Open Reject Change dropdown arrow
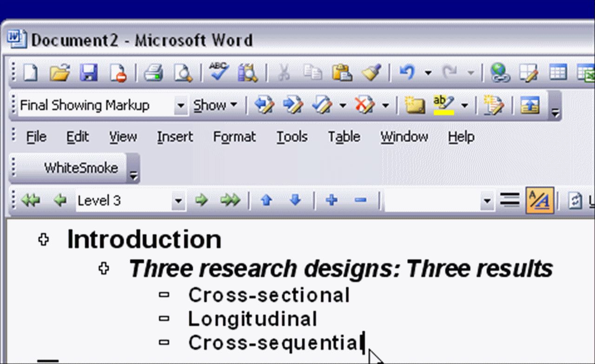 tap(385, 106)
